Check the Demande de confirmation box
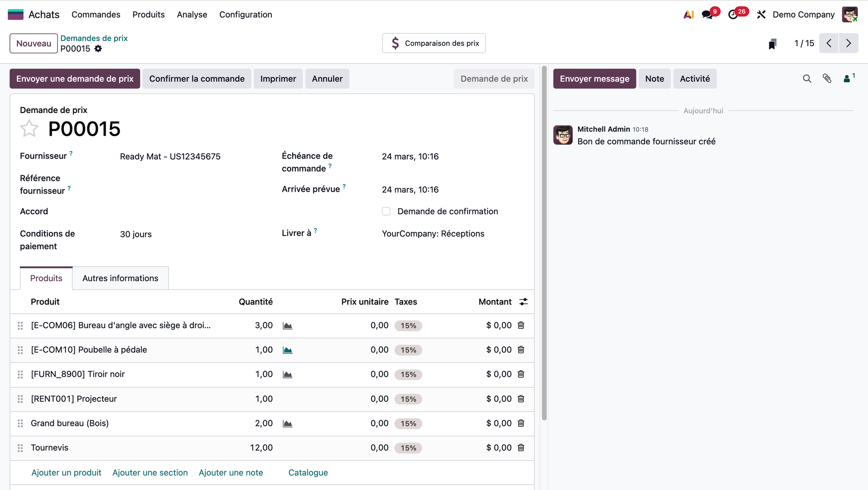868x490 pixels. click(x=386, y=212)
